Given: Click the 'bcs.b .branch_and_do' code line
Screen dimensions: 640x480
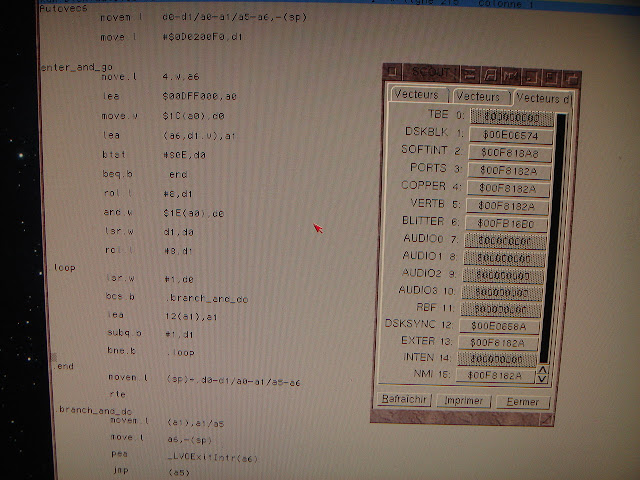Looking at the screenshot, I should pyautogui.click(x=177, y=298).
